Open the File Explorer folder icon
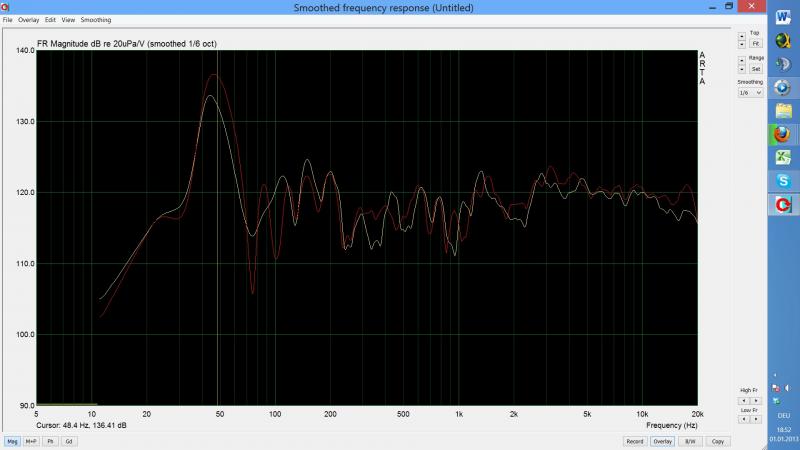Screen dimensions: 800x450 (783, 112)
